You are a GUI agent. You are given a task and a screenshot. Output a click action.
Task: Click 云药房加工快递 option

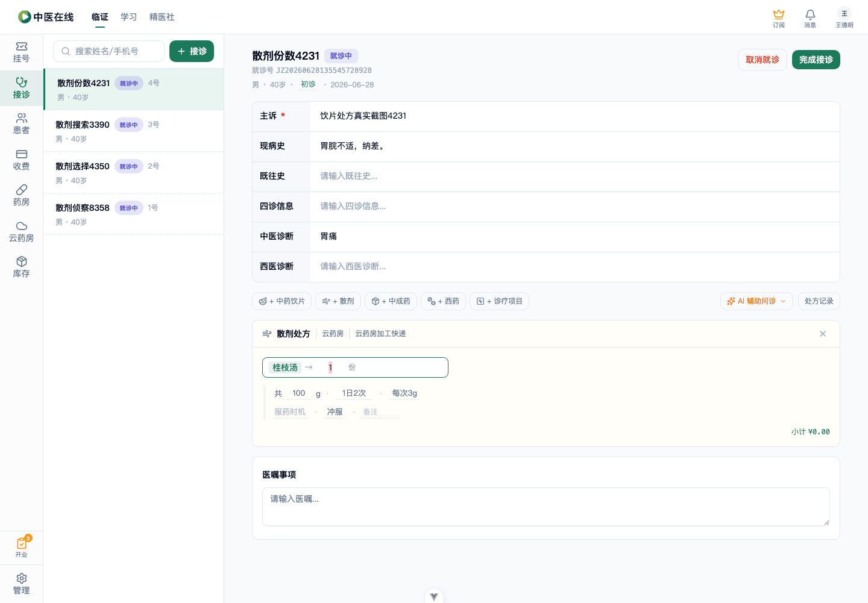click(380, 334)
